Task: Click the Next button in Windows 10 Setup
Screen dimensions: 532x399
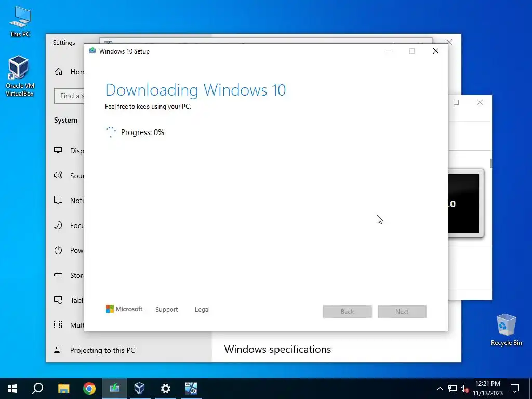Action: [402, 312]
